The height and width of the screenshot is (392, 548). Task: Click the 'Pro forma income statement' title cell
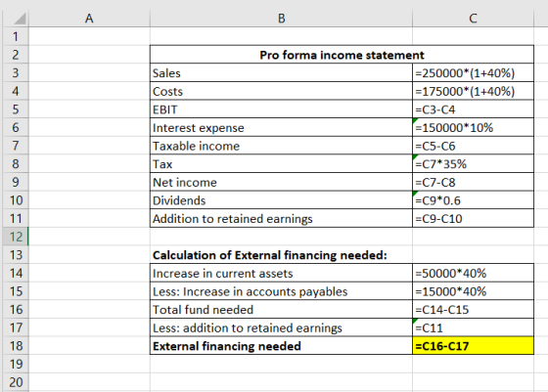point(342,55)
